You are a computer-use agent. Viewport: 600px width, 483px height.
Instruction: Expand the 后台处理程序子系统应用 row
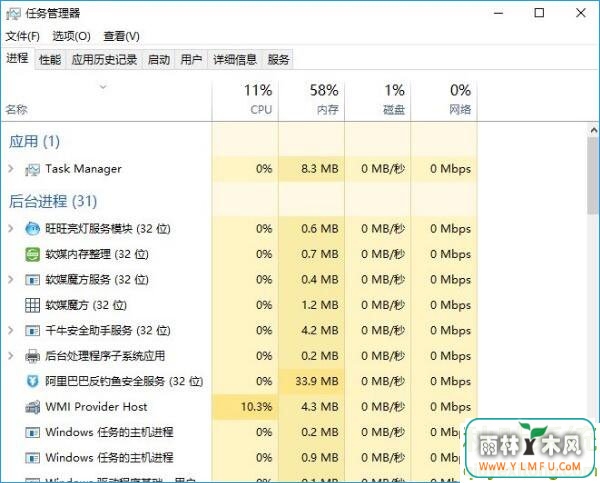11,356
